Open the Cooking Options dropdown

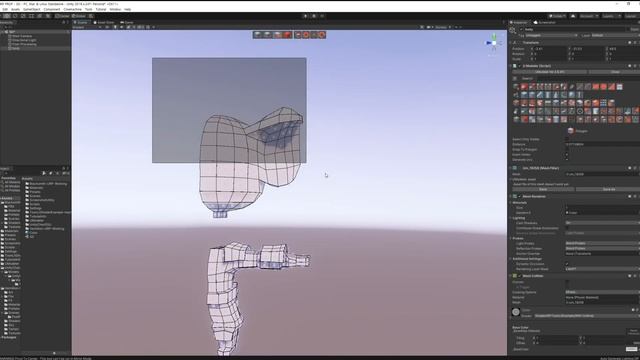click(602, 292)
